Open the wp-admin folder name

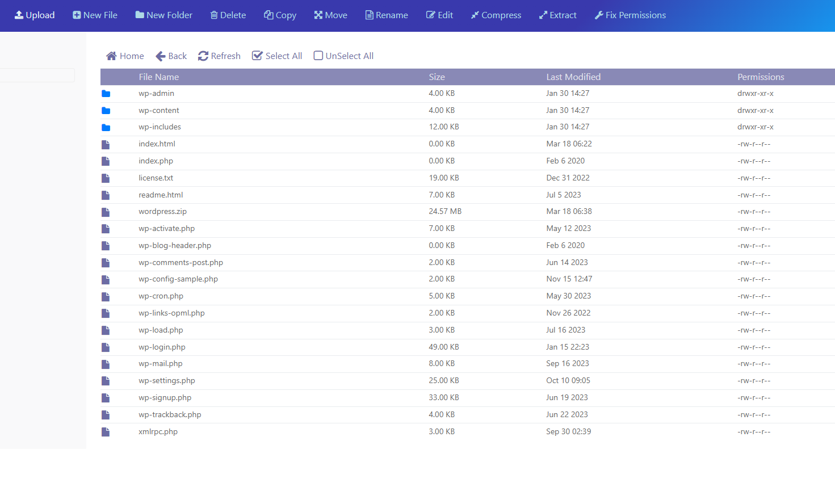[x=156, y=93]
